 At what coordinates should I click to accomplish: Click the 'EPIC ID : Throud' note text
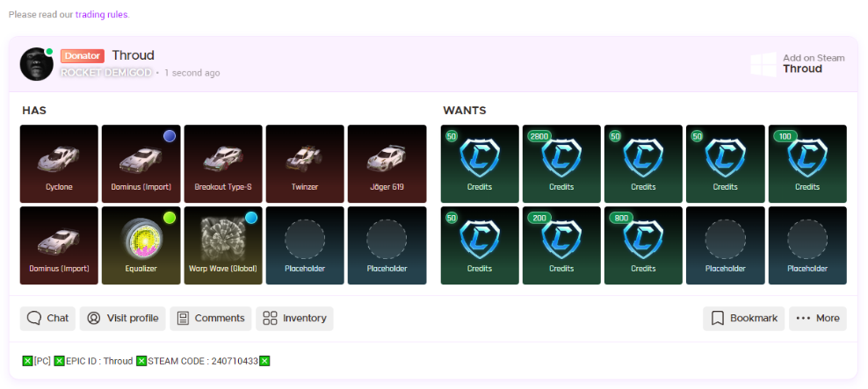(99, 361)
